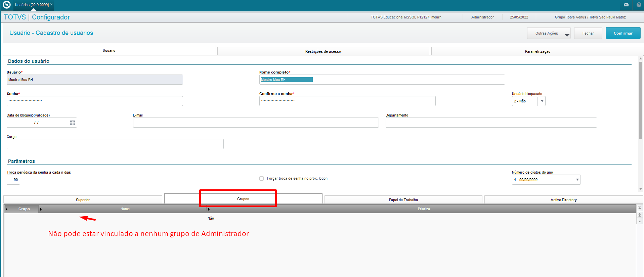Click the Outras Ações button label
The image size is (644, 277).
tap(547, 33)
